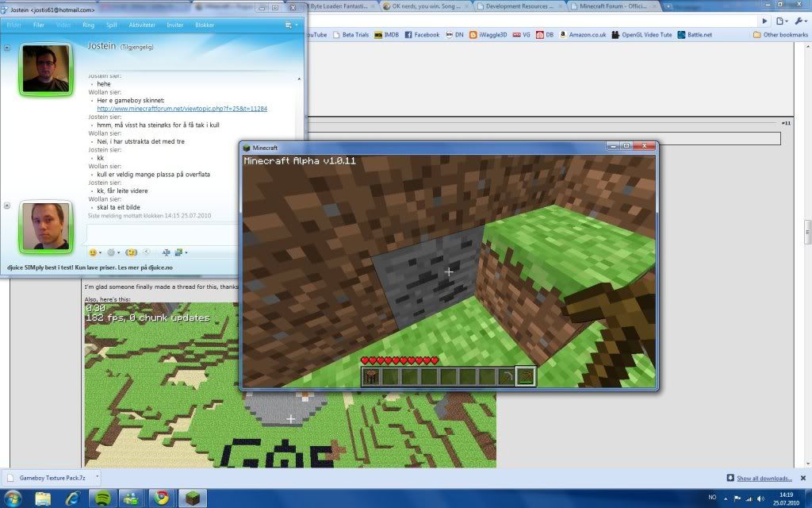
Task: Click the voice clip icon in Messenger
Action: pyautogui.click(x=147, y=252)
